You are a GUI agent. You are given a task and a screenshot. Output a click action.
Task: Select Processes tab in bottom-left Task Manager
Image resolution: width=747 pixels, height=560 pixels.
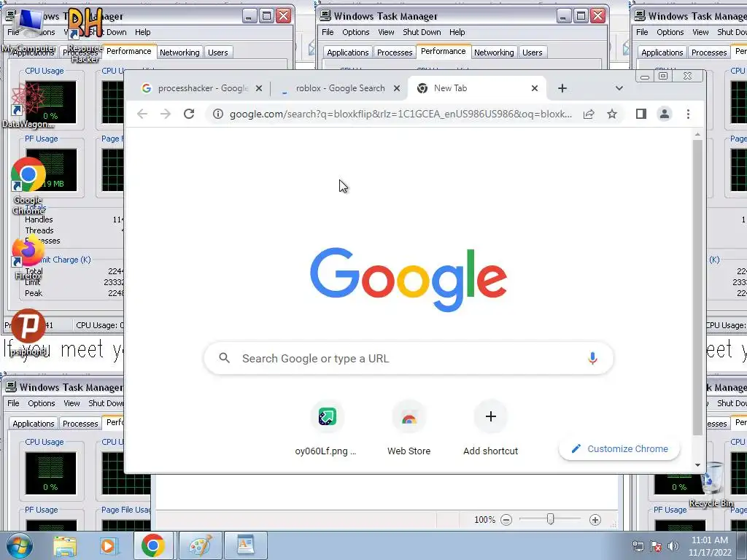tap(80, 424)
